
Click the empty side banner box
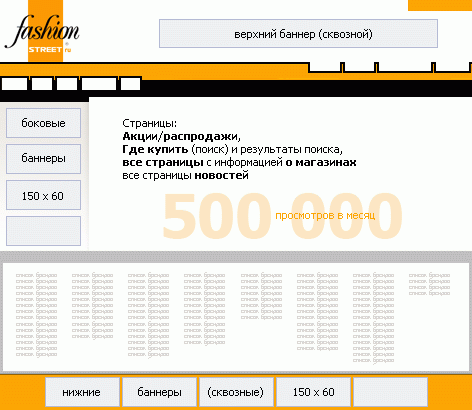point(43,231)
